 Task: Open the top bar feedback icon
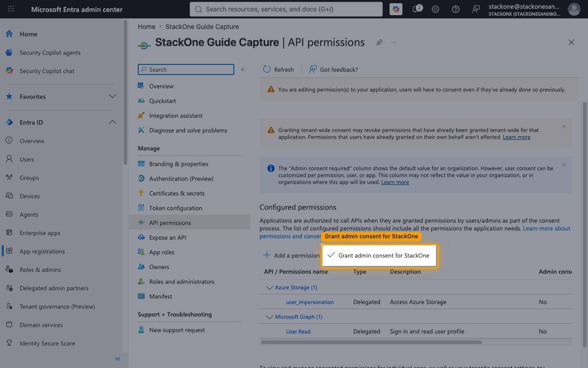point(476,9)
